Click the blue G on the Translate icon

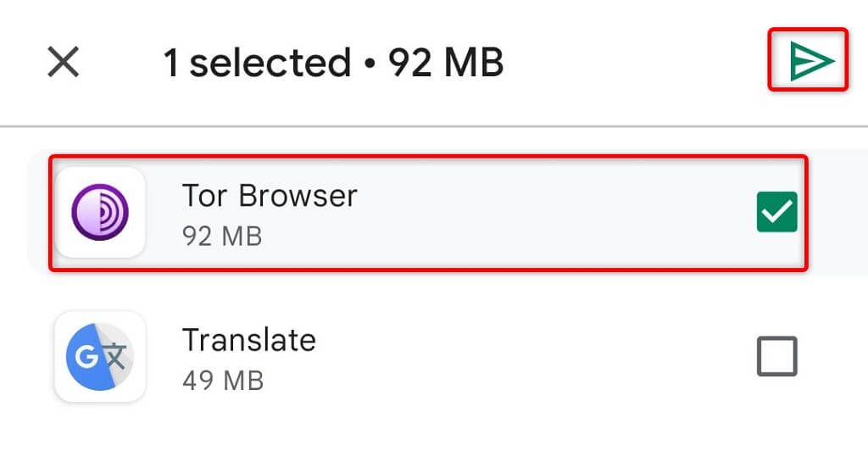87,356
